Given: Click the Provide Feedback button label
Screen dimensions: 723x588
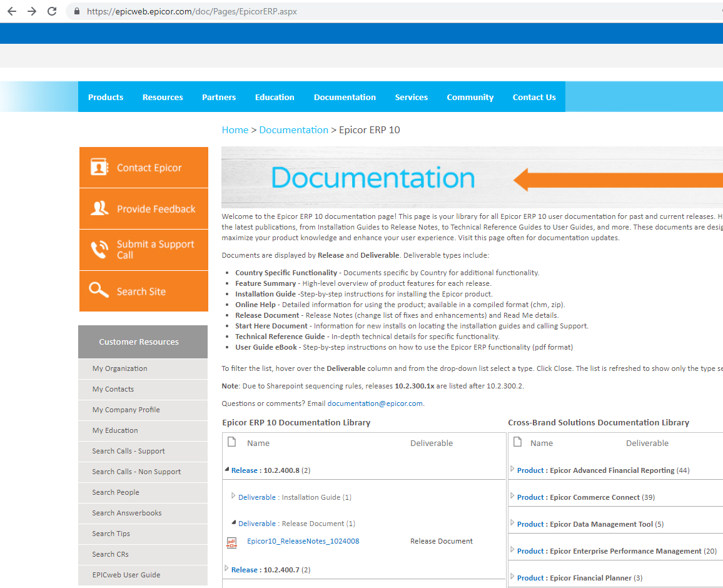Looking at the screenshot, I should tap(156, 209).
